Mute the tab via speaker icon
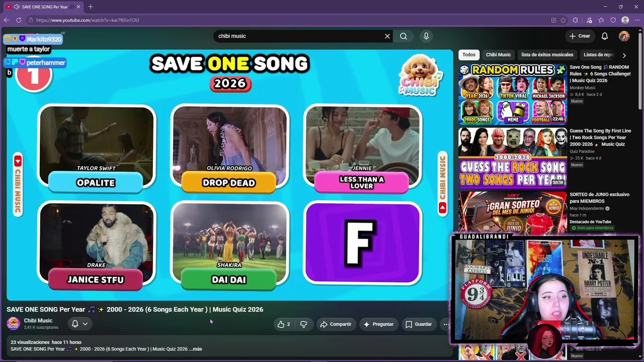The width and height of the screenshot is (644, 362). [17, 7]
